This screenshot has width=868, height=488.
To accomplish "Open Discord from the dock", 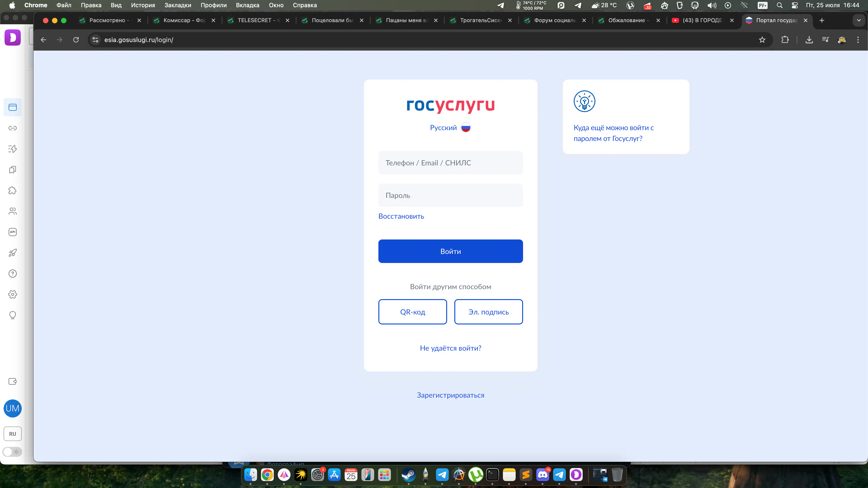I will 542,475.
